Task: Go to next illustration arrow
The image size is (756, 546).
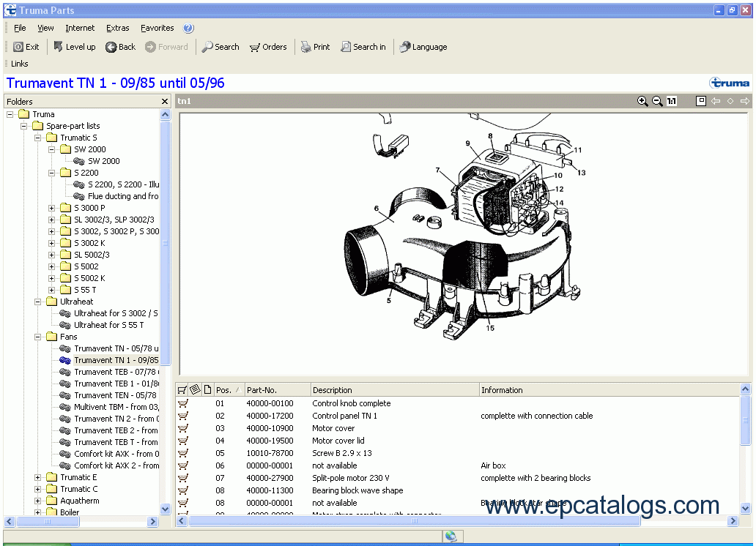Action: (x=745, y=101)
